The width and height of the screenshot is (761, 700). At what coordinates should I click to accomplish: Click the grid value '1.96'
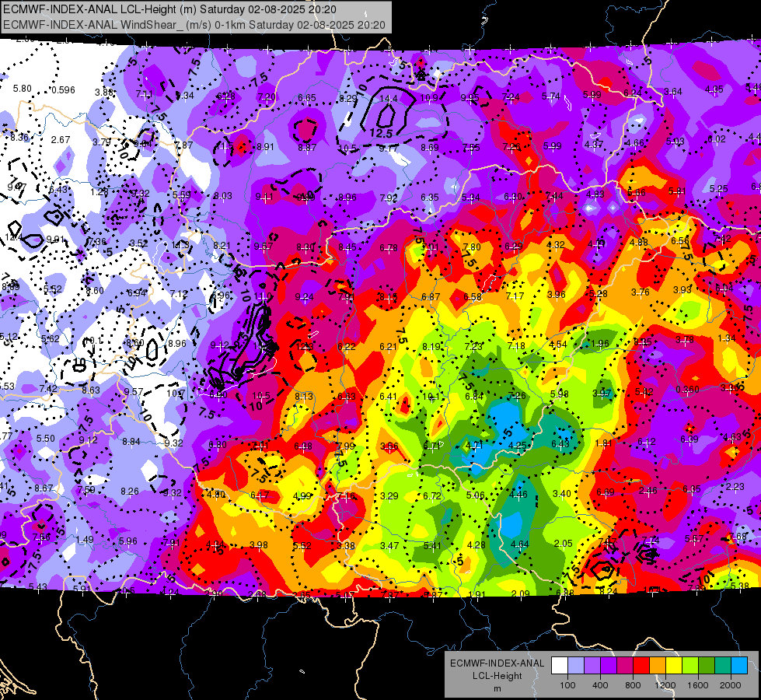coord(600,344)
